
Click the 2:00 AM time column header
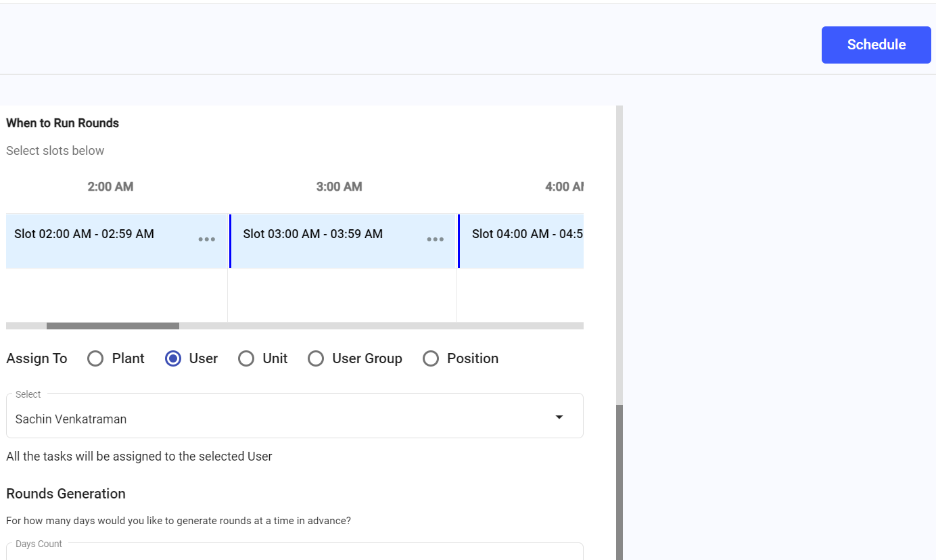pos(110,187)
